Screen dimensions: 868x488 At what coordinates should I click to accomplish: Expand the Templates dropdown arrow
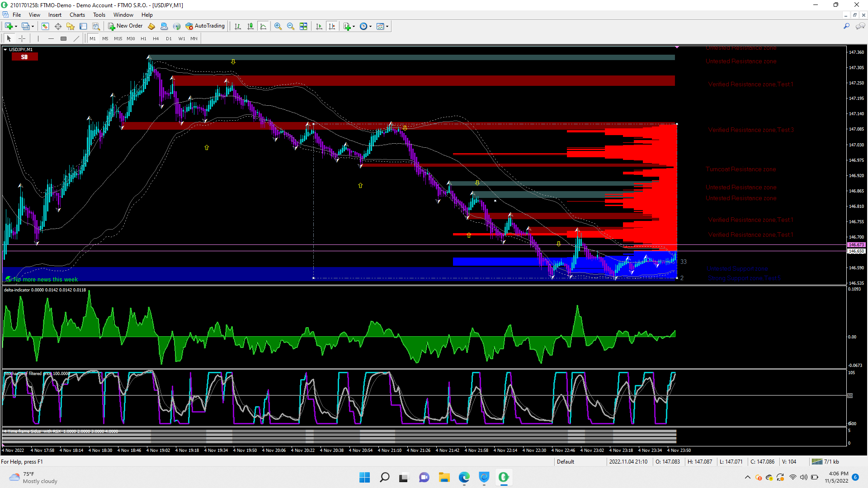tap(387, 26)
